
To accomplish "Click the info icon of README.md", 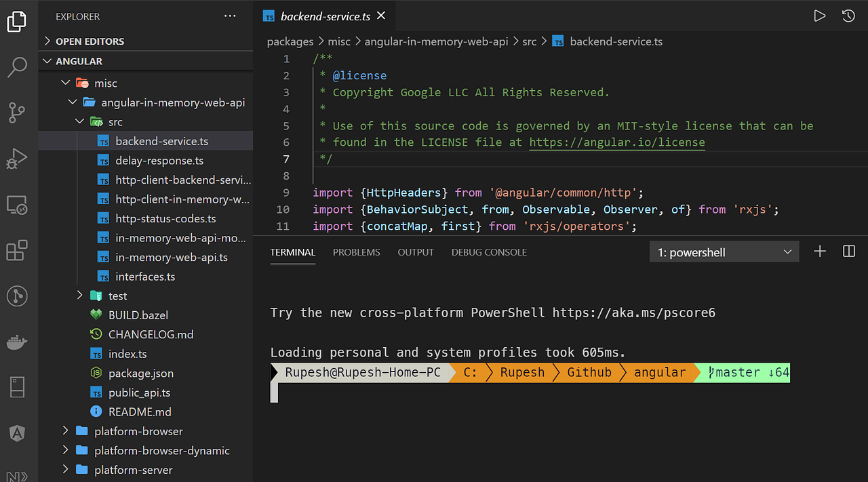I will coord(96,411).
